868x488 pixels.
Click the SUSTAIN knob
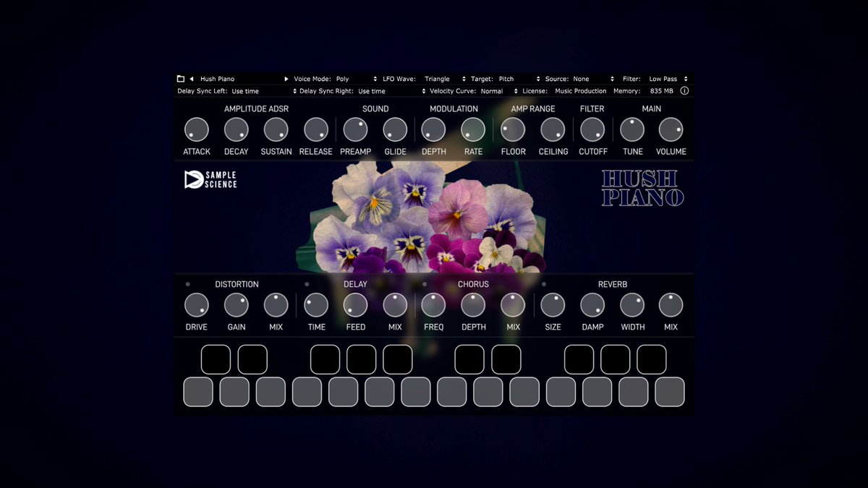[276, 129]
